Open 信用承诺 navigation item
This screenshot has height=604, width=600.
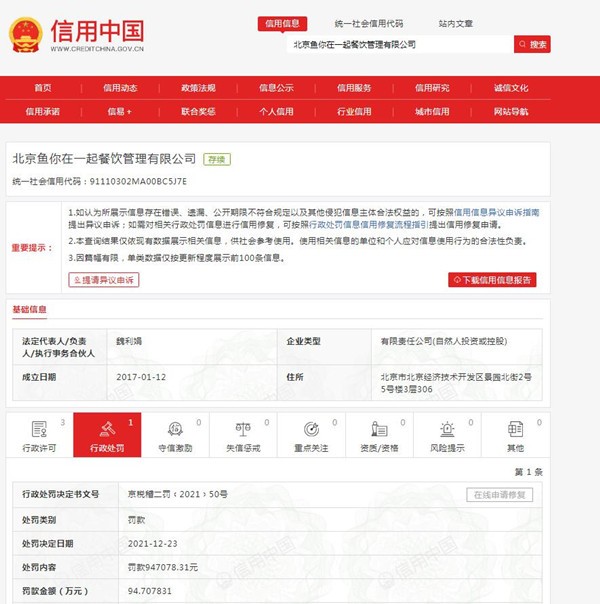point(43,112)
